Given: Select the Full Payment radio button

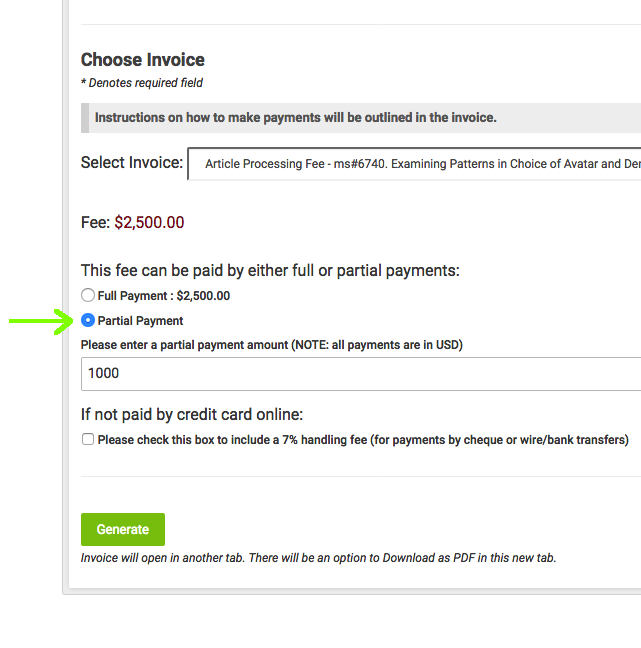Looking at the screenshot, I should click(x=88, y=296).
